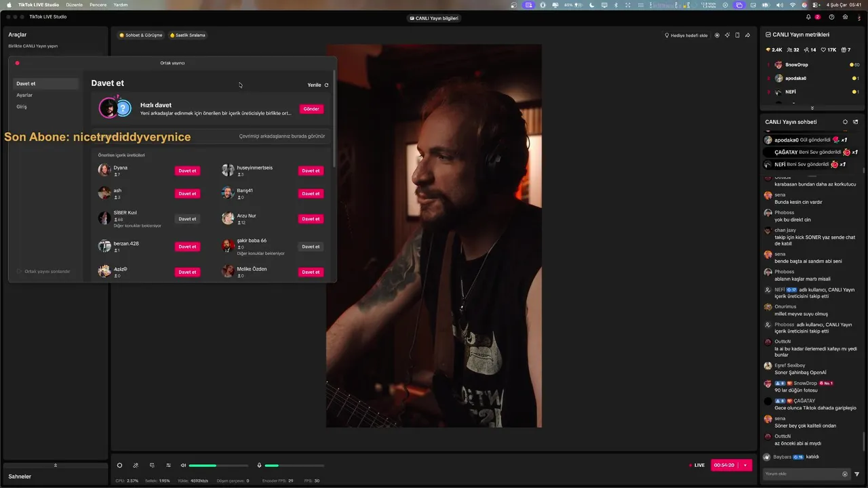Select Davet et in Ortak yayıncı sidebar
This screenshot has width=868, height=488.
tap(46, 84)
